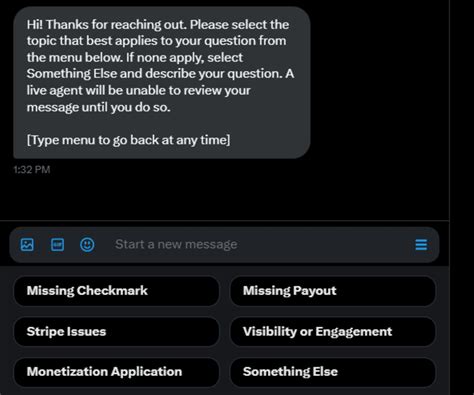Open the GIF picker icon

pyautogui.click(x=57, y=245)
